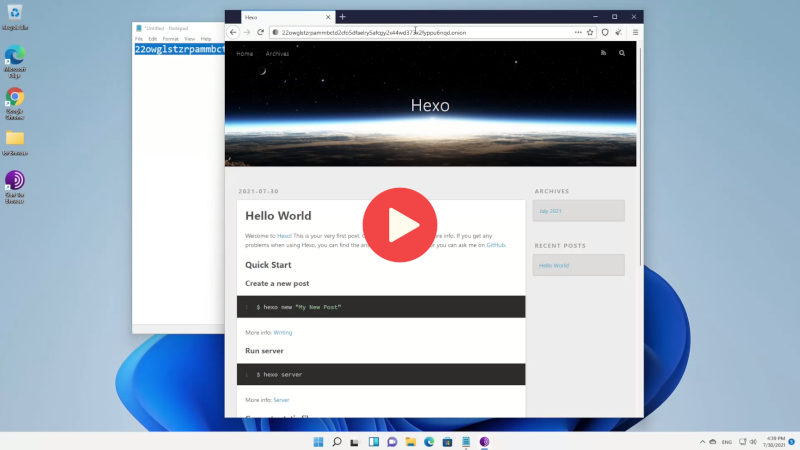Screen dimensions: 800x450
Task: Bookmark page with the star icon
Action: [590, 32]
